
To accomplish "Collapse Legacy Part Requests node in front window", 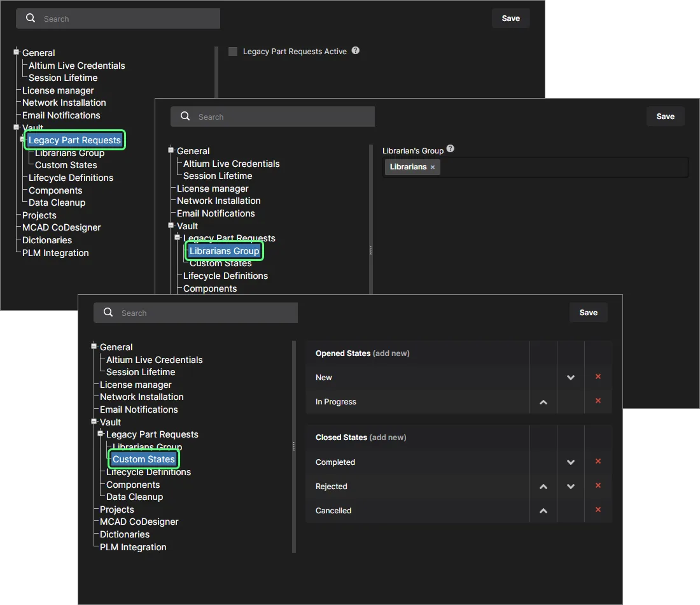I will (101, 434).
